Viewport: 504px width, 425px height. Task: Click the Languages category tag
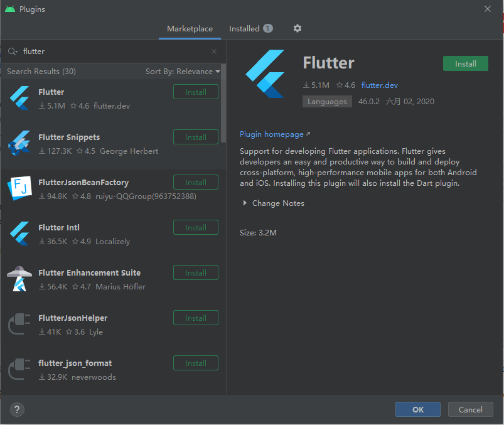[x=327, y=102]
